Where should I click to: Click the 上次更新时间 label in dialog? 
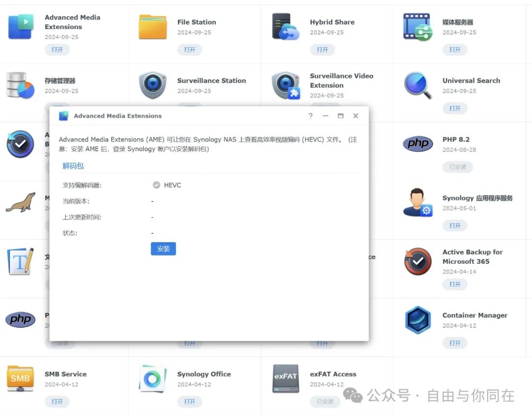[x=82, y=217]
